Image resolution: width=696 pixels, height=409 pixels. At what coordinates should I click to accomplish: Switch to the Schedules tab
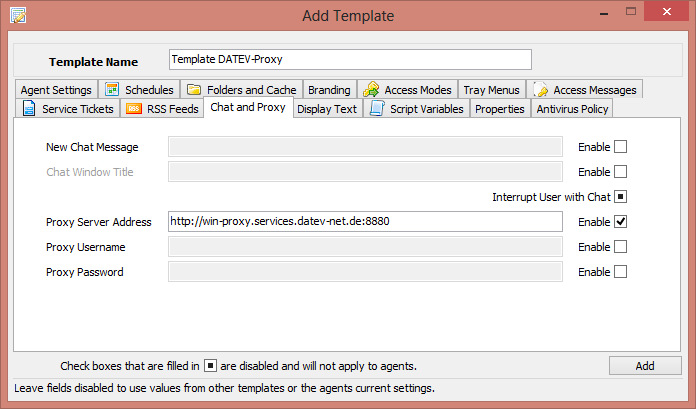[x=139, y=90]
